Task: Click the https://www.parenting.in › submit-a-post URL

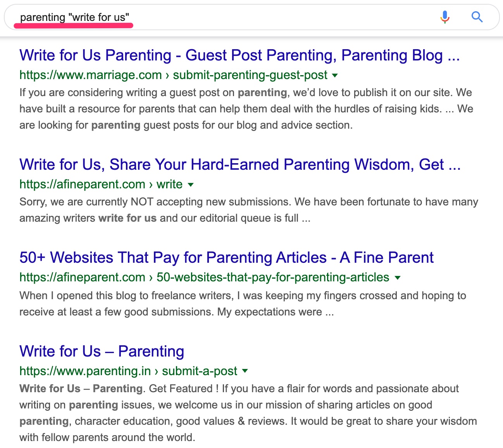Action: [x=128, y=371]
